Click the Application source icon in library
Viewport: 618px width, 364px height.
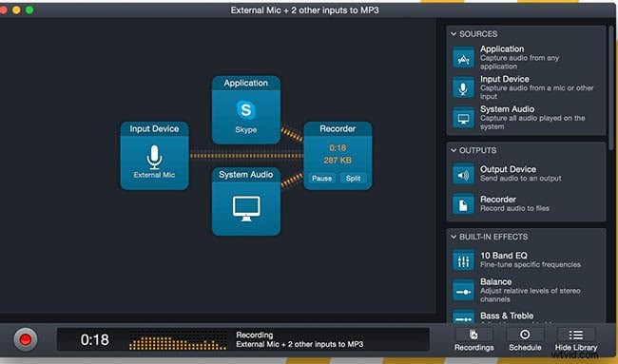(463, 58)
